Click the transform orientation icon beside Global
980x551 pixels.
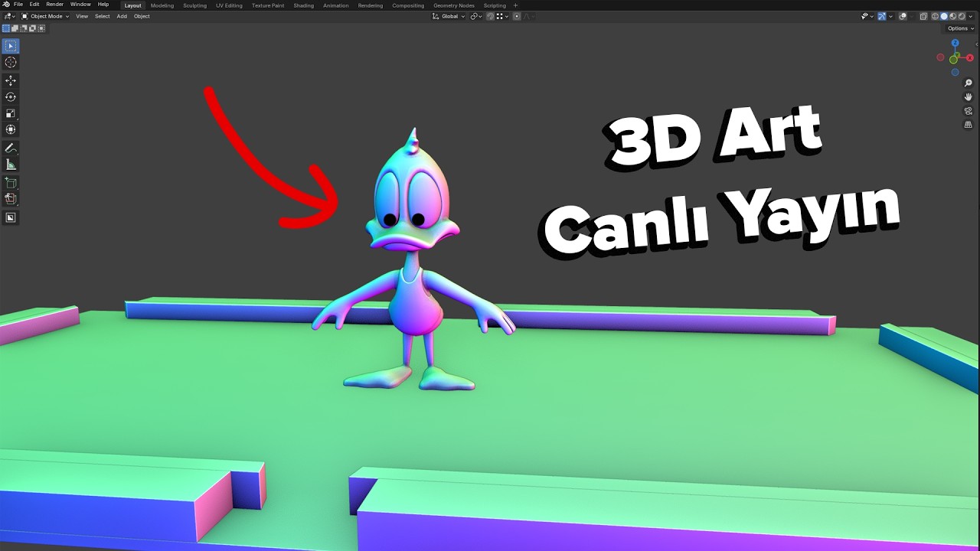point(436,16)
